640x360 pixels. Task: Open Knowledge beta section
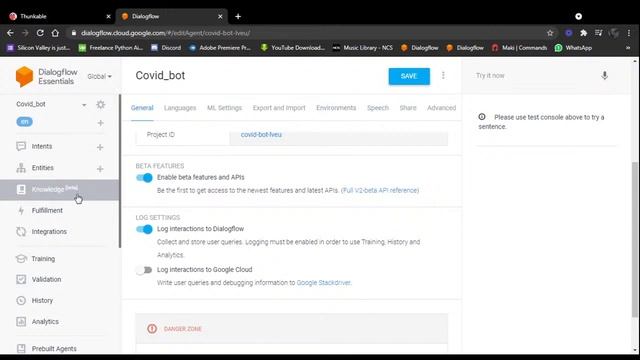[x=59, y=189]
